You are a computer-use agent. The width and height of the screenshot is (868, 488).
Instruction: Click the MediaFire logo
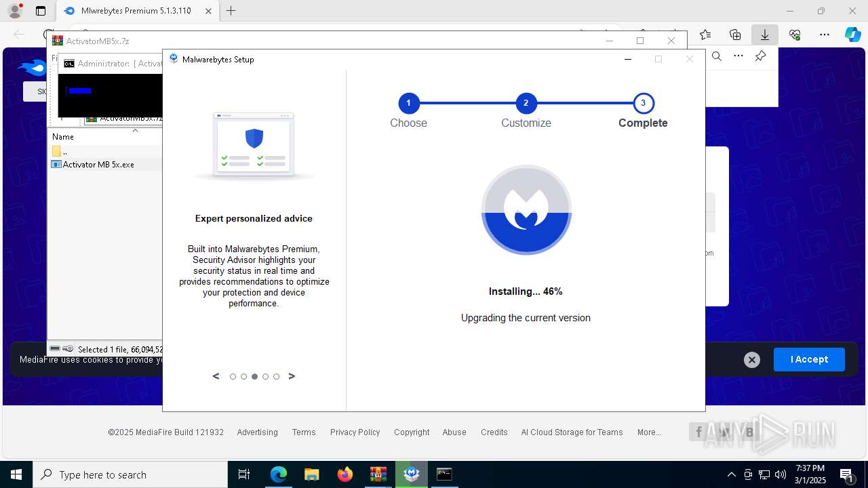click(x=32, y=67)
